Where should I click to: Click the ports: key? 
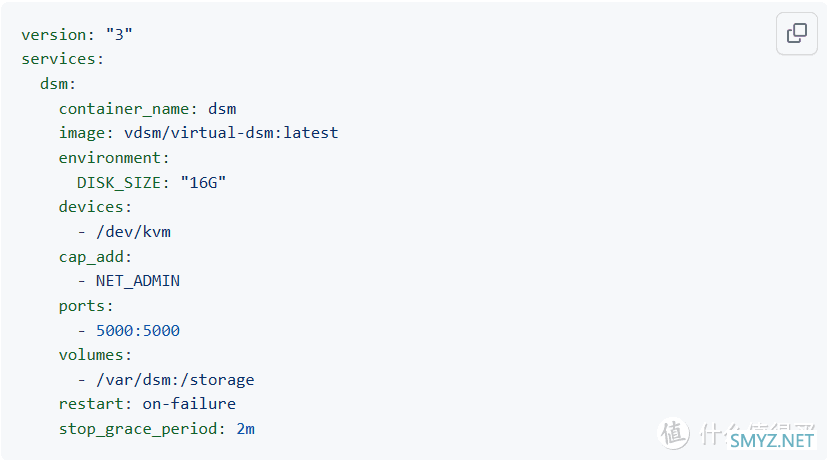point(86,305)
